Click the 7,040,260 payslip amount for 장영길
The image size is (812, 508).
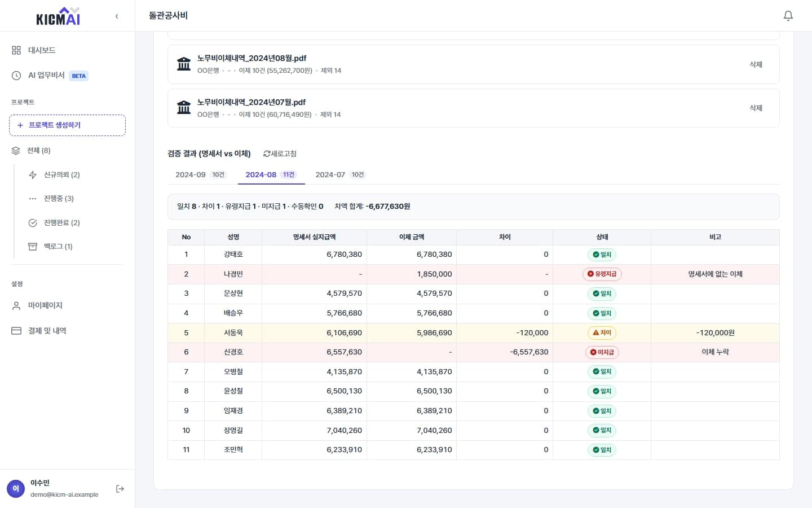(x=344, y=431)
